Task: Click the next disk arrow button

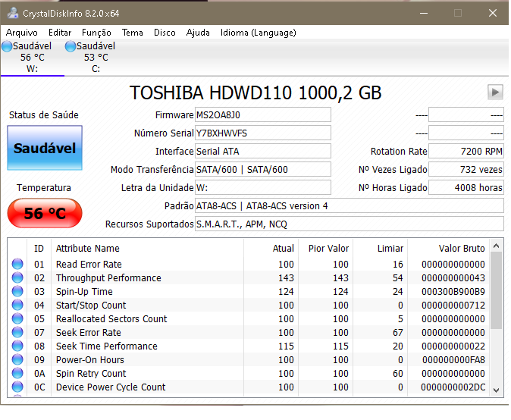Action: coord(495,92)
